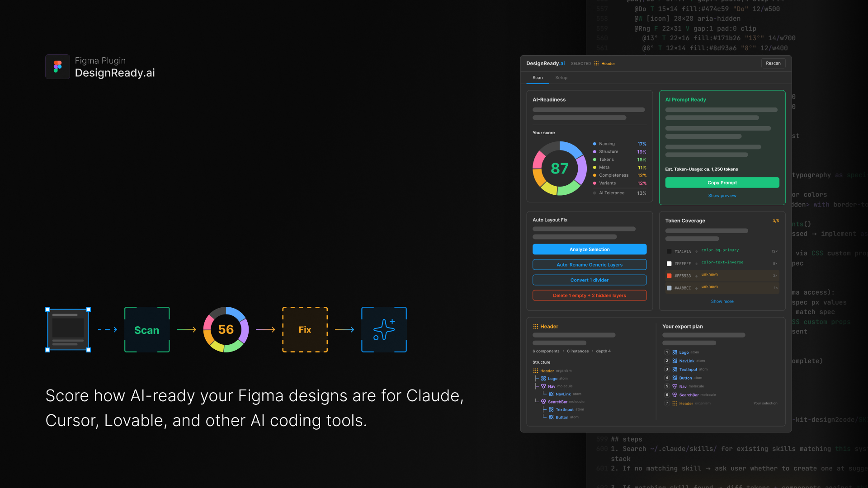Image resolution: width=868 pixels, height=488 pixels.
Task: Click Delete 1 empty + 2 hidden layers
Action: coord(590,296)
